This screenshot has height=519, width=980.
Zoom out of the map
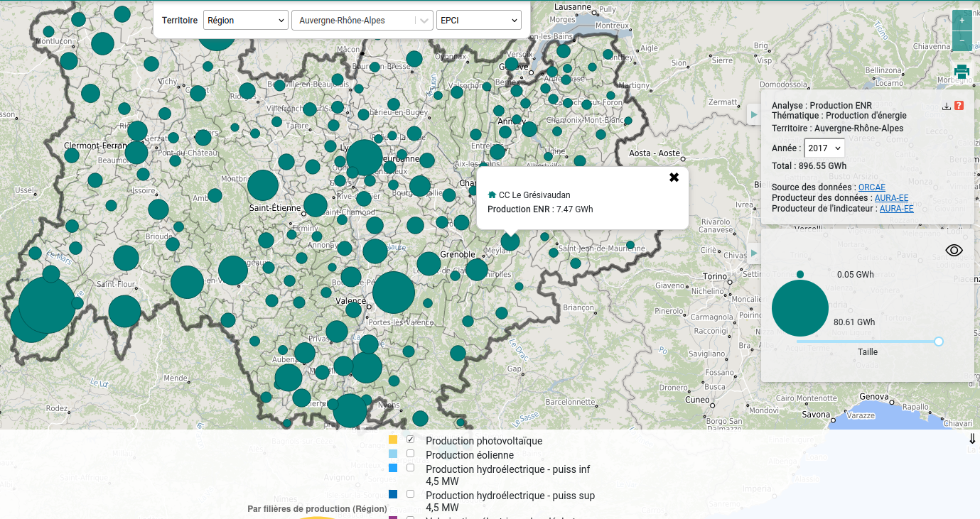(x=962, y=41)
